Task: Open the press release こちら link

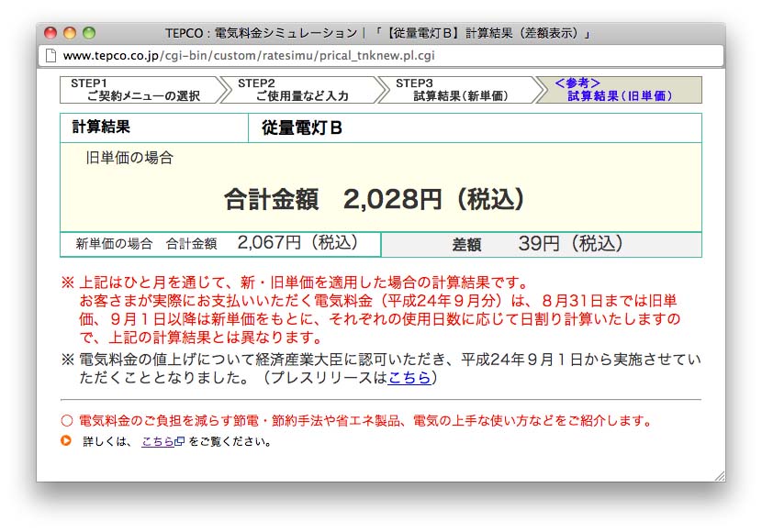Action: [x=409, y=377]
